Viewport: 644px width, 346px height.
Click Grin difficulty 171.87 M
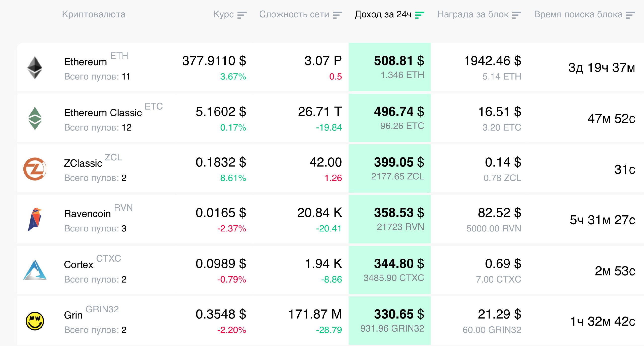pyautogui.click(x=315, y=314)
